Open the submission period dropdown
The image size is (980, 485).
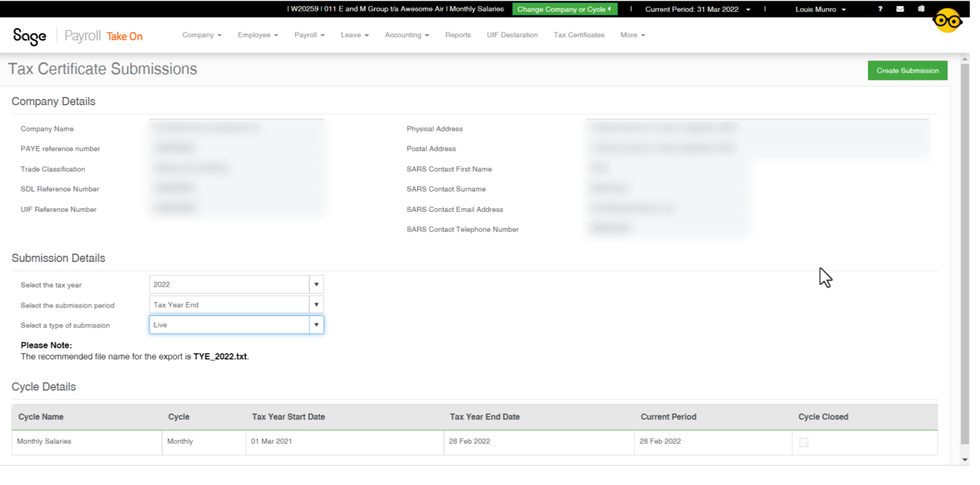(x=316, y=305)
